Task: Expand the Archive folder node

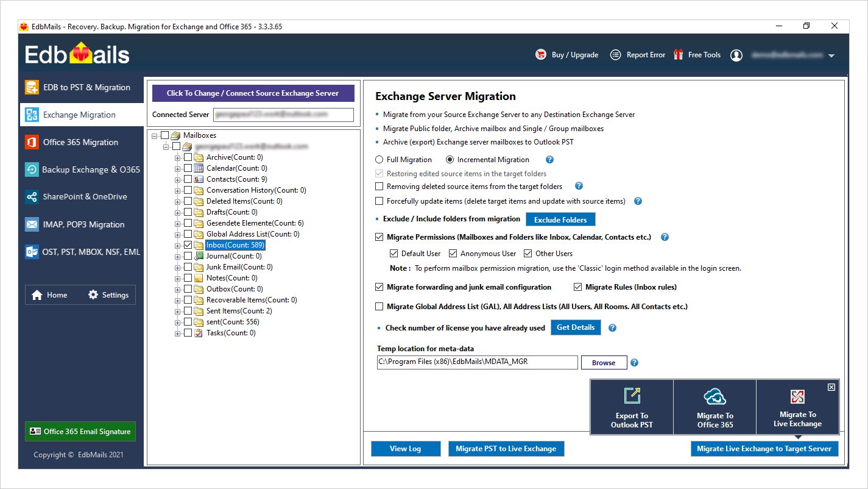Action: (x=178, y=157)
